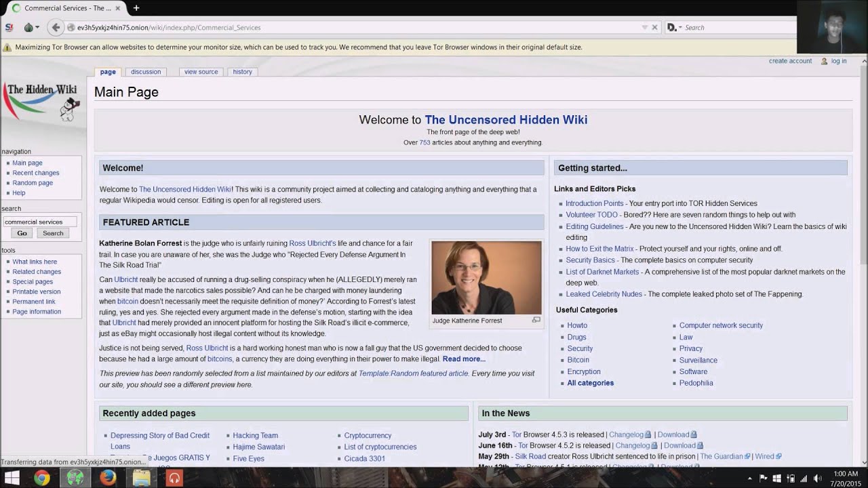Image resolution: width=868 pixels, height=488 pixels.
Task: Open the Tor onion button menu
Action: tap(31, 28)
